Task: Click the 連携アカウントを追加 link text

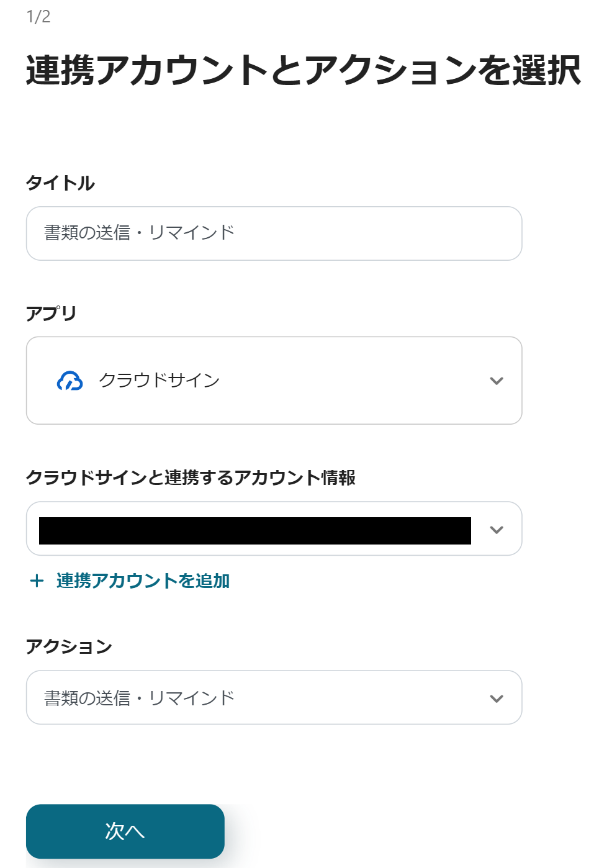Action: 143,581
